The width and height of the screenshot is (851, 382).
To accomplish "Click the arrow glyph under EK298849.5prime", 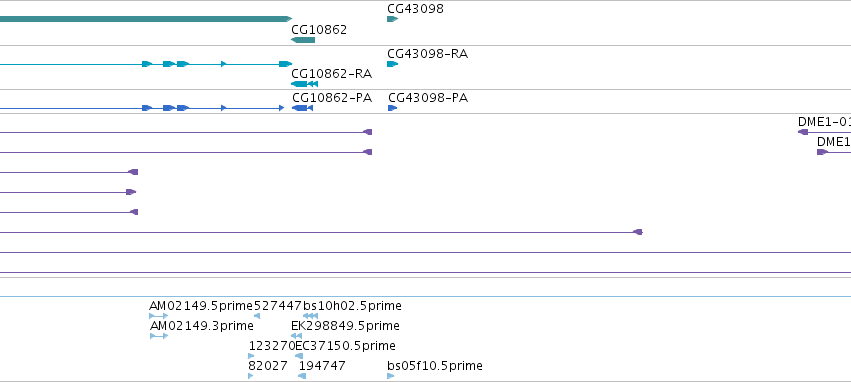I will tap(296, 336).
